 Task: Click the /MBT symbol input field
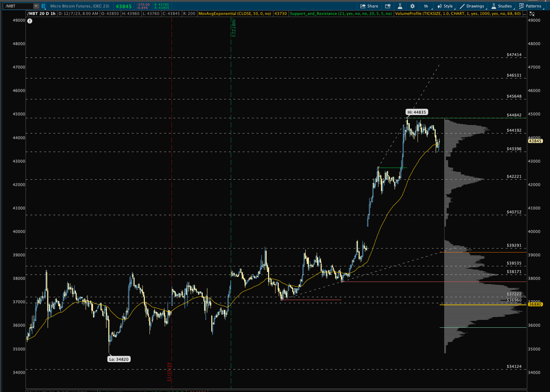click(18, 6)
